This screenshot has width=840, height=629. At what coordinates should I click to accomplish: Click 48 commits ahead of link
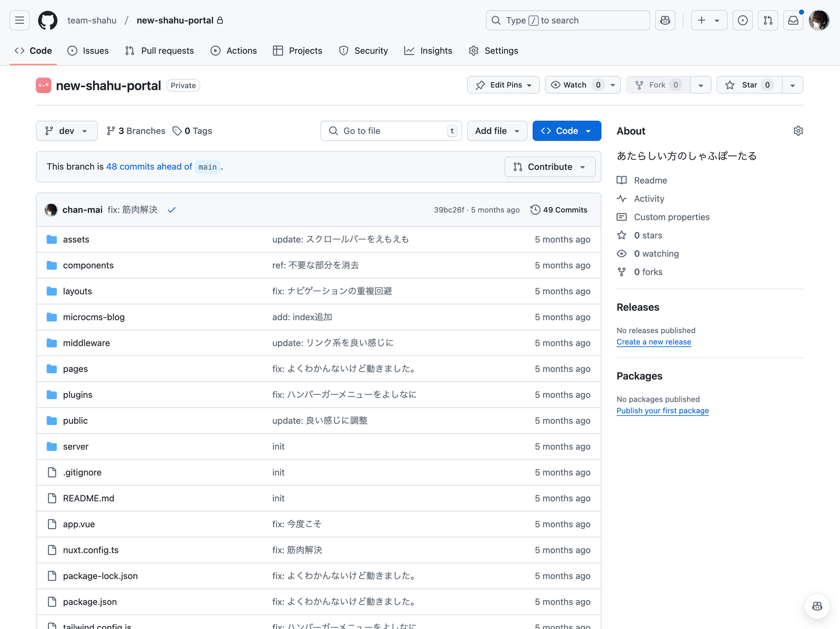(x=149, y=167)
